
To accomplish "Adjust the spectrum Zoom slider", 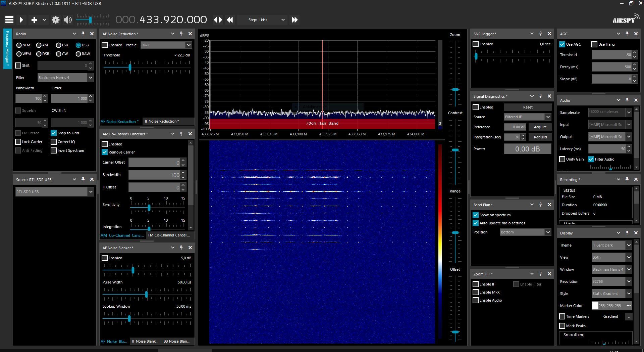I will [x=455, y=90].
